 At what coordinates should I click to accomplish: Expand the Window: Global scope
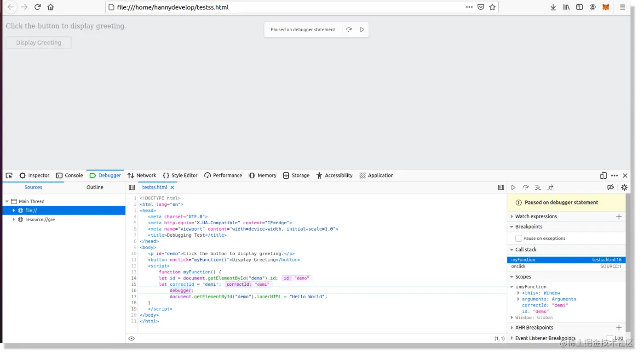click(512, 318)
